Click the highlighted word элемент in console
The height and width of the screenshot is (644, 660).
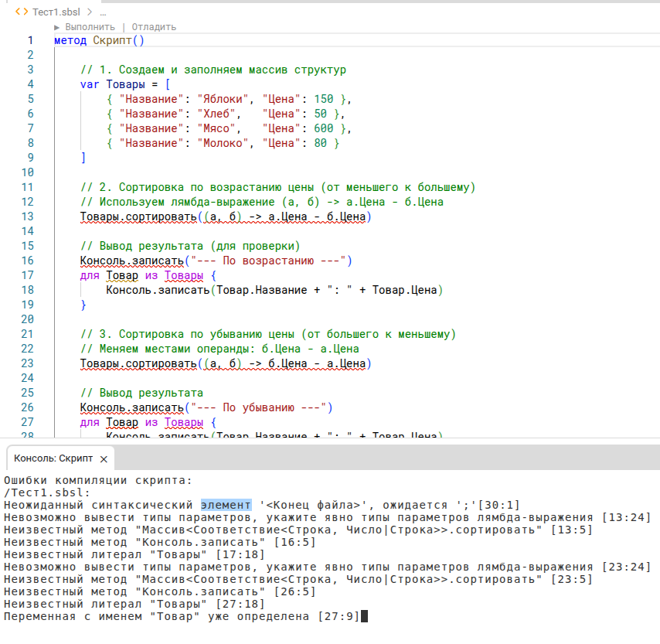coord(226,505)
